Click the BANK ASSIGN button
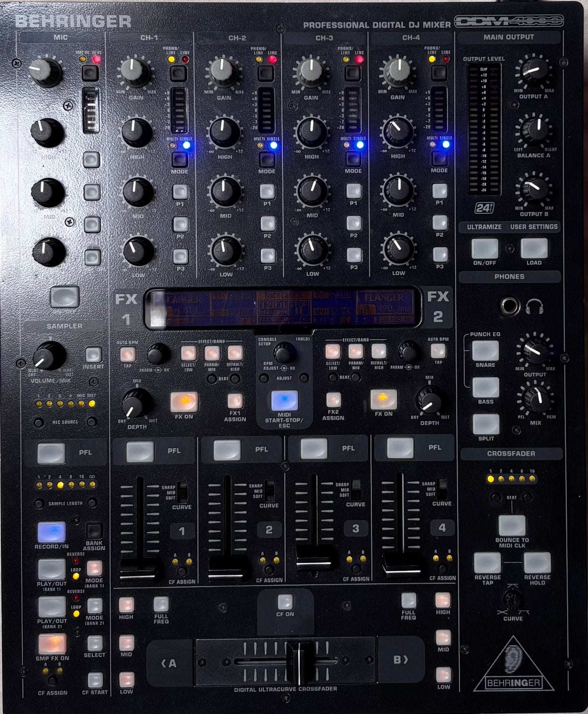The image size is (588, 714). [x=94, y=531]
